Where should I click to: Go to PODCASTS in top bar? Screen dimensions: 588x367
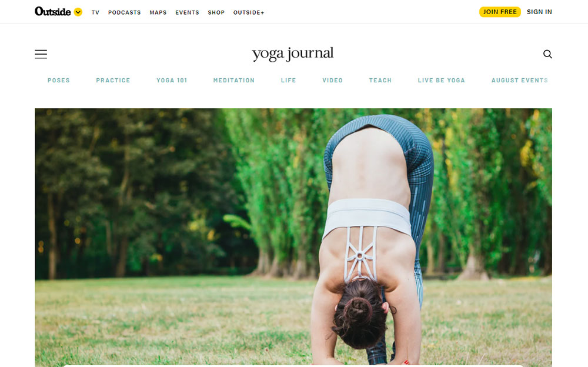[125, 12]
